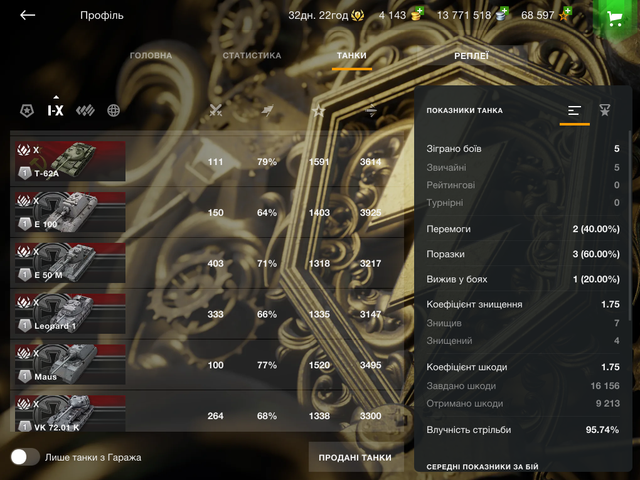Click E 50 M battles count 403
The height and width of the screenshot is (480, 640).
216,263
